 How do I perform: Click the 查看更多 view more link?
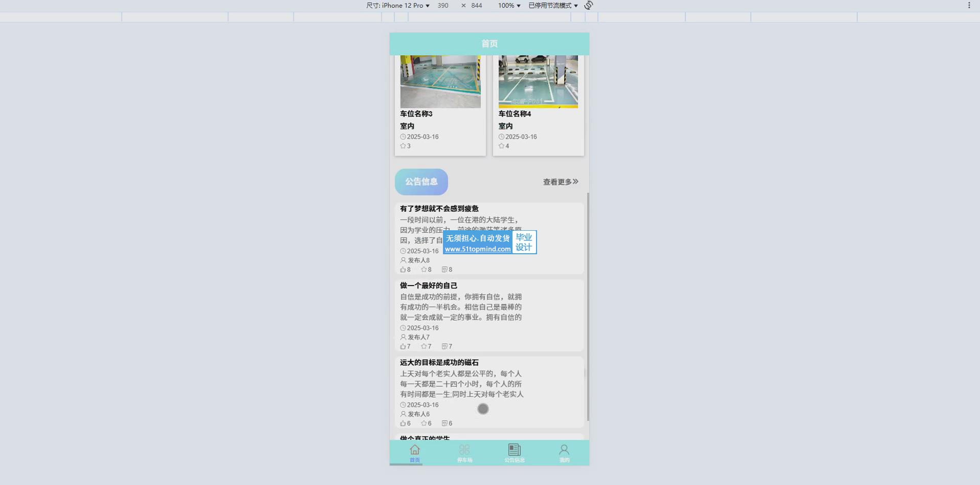click(x=561, y=182)
